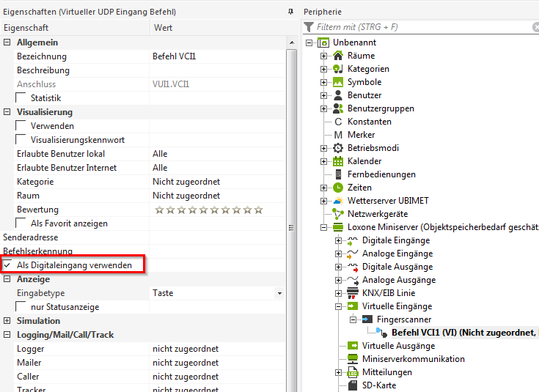Click the Kalender calendar icon
The height and width of the screenshot is (392, 539).
coord(338,161)
